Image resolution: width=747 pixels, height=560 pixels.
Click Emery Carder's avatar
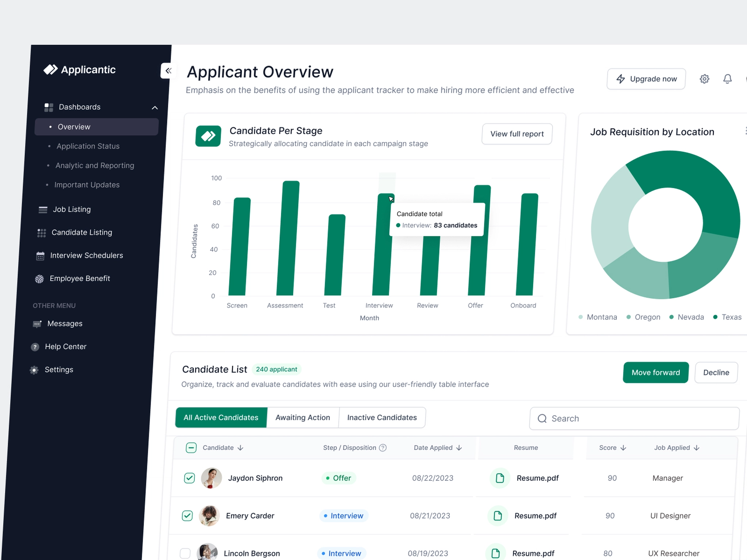click(x=209, y=516)
